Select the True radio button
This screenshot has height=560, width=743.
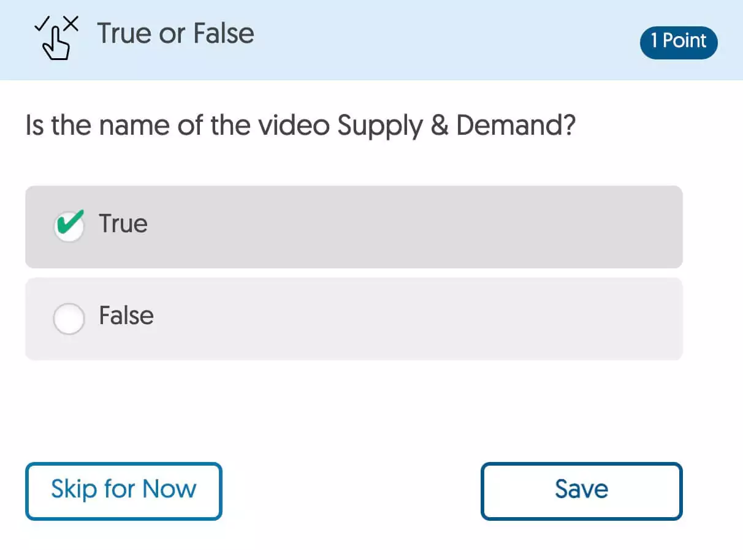pyautogui.click(x=69, y=227)
